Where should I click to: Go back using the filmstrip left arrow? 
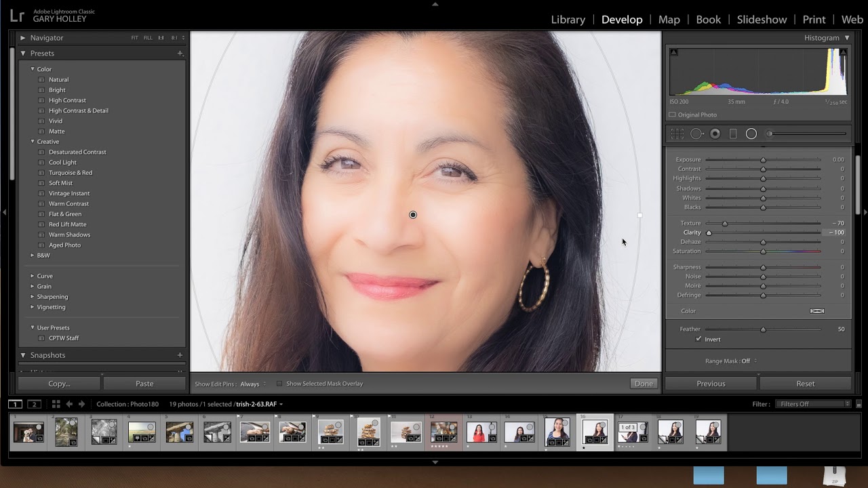pyautogui.click(x=69, y=404)
